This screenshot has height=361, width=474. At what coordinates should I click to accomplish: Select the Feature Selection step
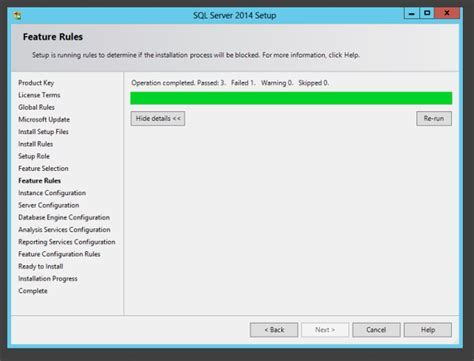43,168
